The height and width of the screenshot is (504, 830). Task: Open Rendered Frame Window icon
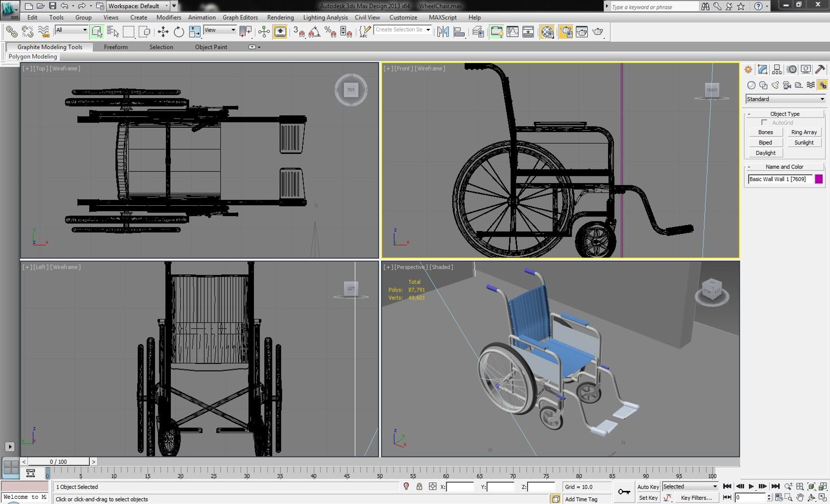click(582, 32)
